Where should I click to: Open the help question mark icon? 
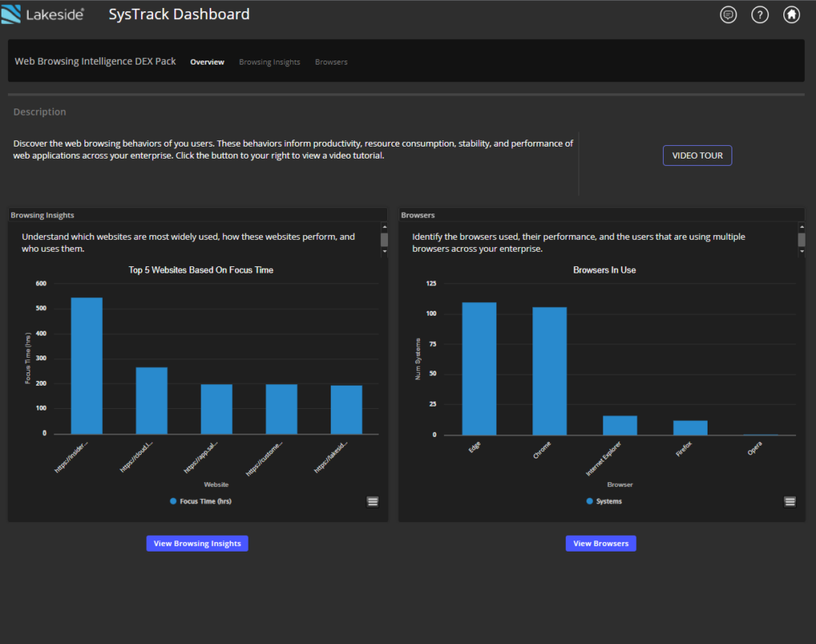[x=759, y=14]
